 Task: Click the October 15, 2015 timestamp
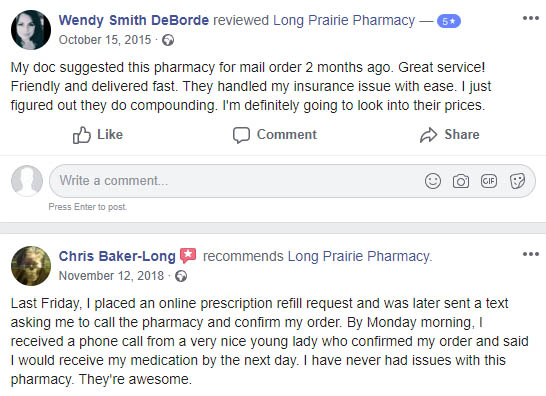pos(105,40)
